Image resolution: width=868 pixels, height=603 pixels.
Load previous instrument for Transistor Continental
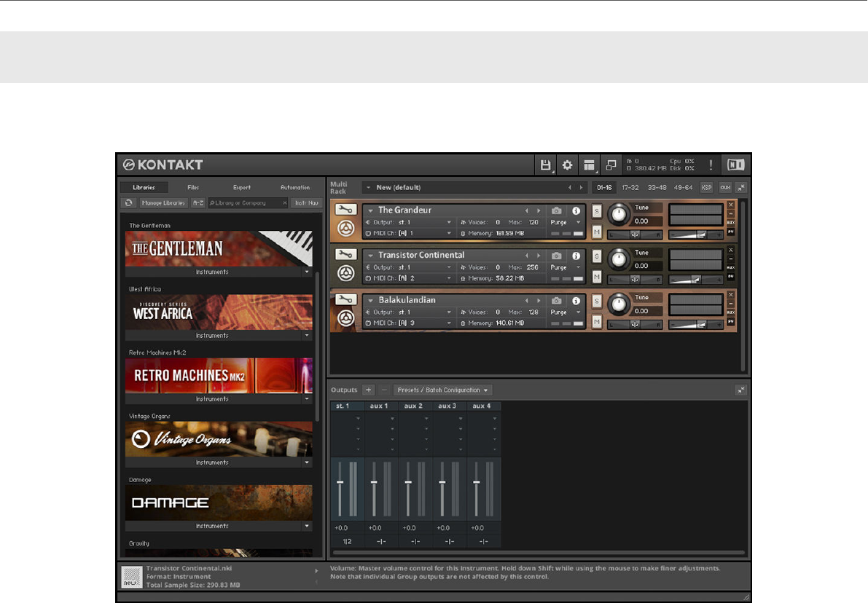click(x=526, y=256)
